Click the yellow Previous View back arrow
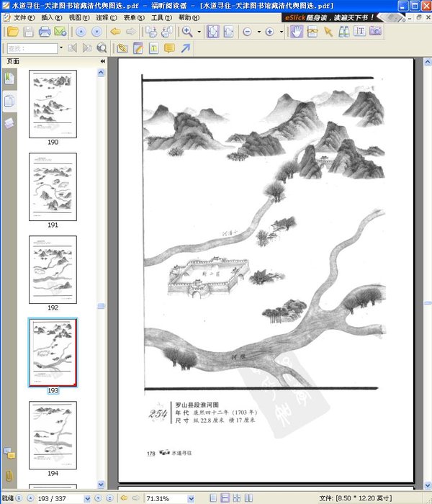The width and height of the screenshot is (432, 504). point(115,32)
